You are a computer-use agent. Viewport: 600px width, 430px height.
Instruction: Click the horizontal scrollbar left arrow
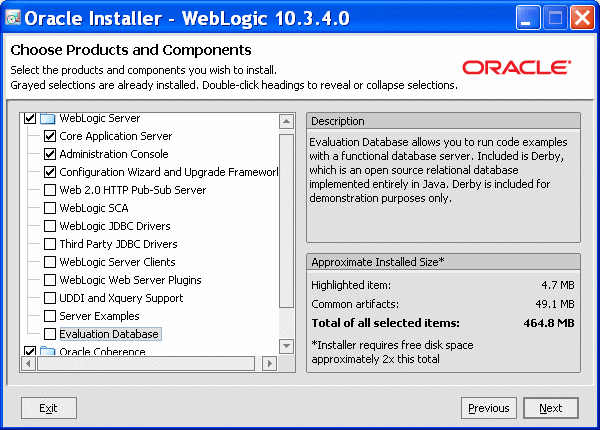[x=28, y=363]
